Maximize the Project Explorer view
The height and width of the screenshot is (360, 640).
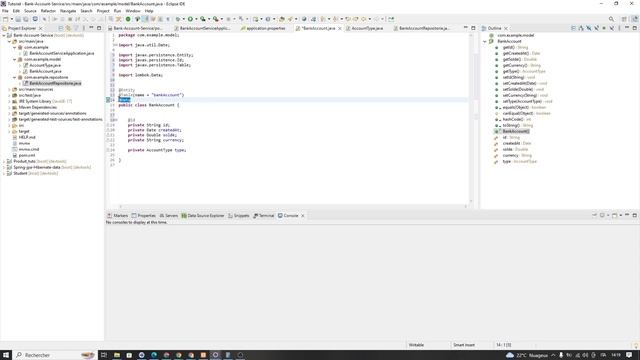coord(99,28)
